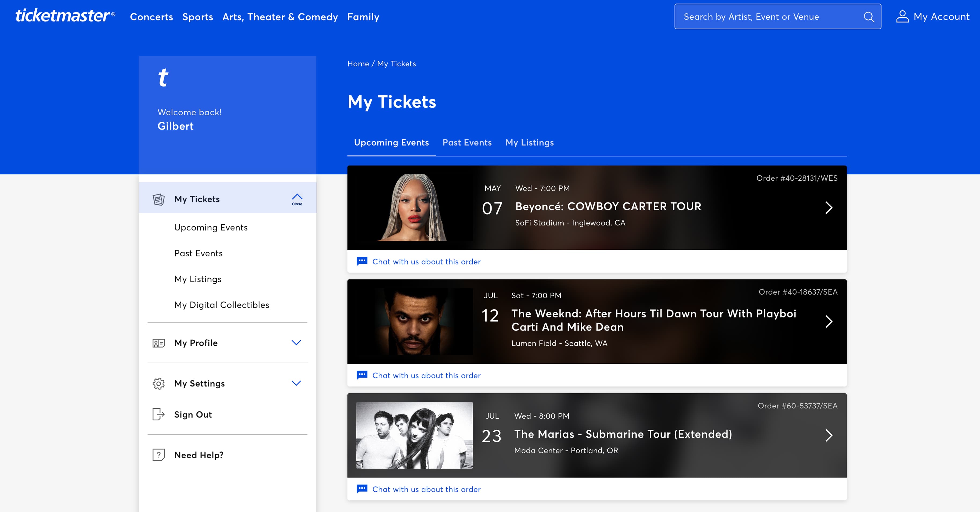
Task: Open My Digital Collectibles in sidebar
Action: tap(221, 305)
